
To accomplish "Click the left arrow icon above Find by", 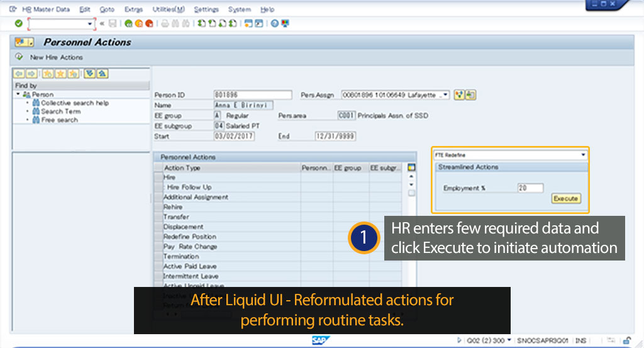I will tap(18, 74).
